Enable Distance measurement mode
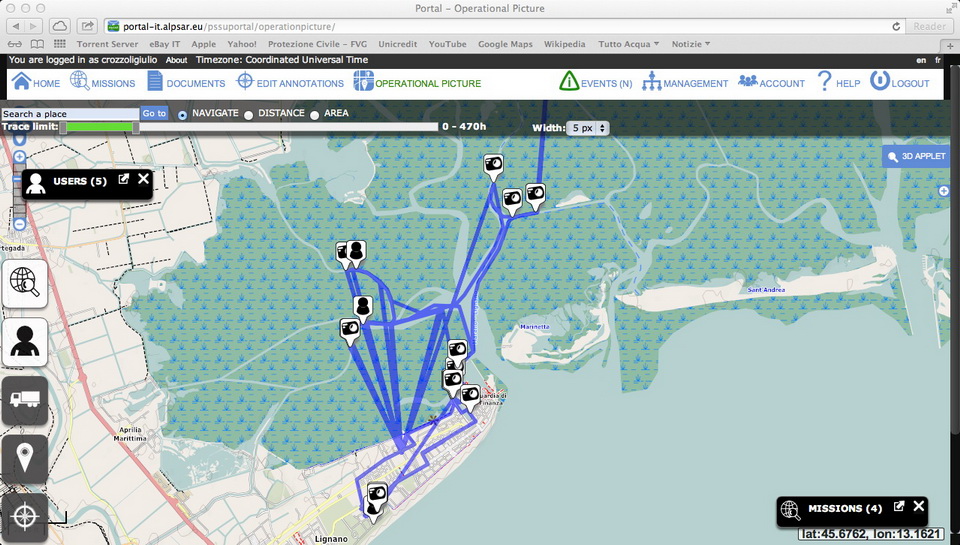This screenshot has width=960, height=545. (249, 115)
